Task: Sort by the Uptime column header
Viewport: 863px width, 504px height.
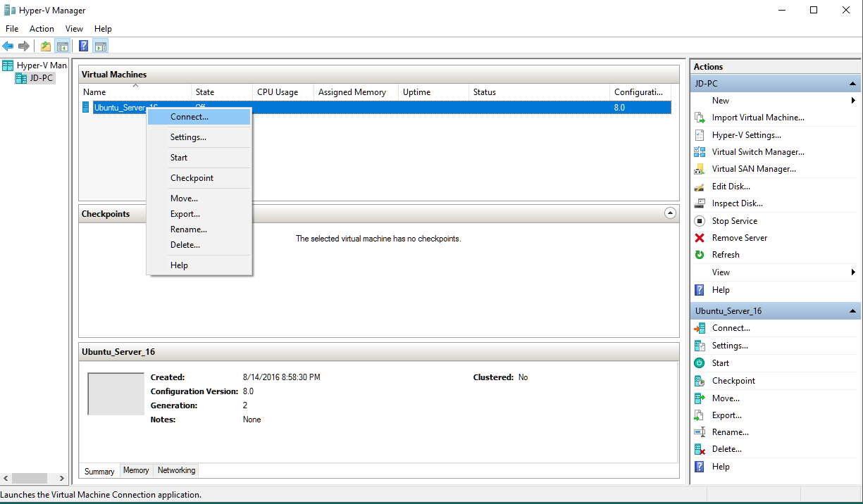Action: click(x=433, y=92)
